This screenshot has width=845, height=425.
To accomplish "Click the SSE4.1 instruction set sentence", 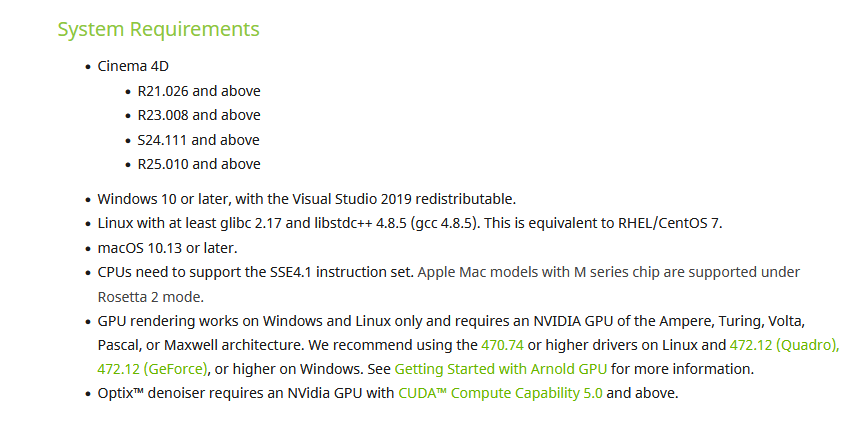I will (x=255, y=272).
